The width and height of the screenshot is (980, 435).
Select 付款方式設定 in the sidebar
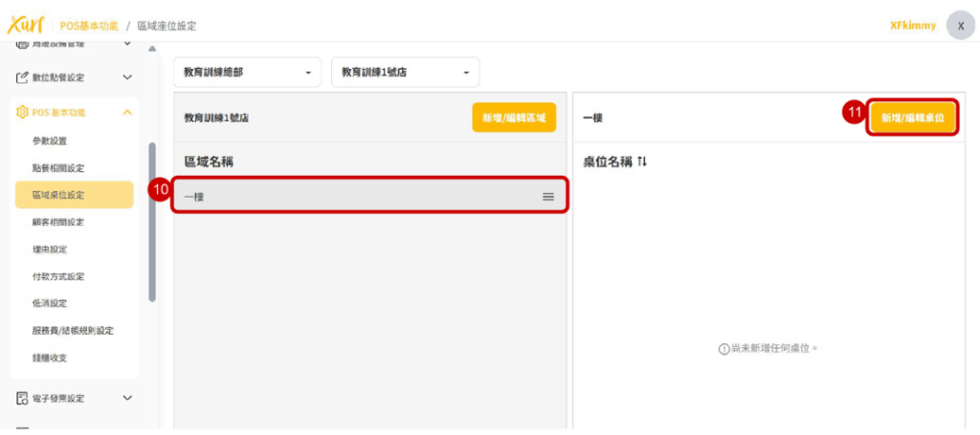click(x=57, y=276)
